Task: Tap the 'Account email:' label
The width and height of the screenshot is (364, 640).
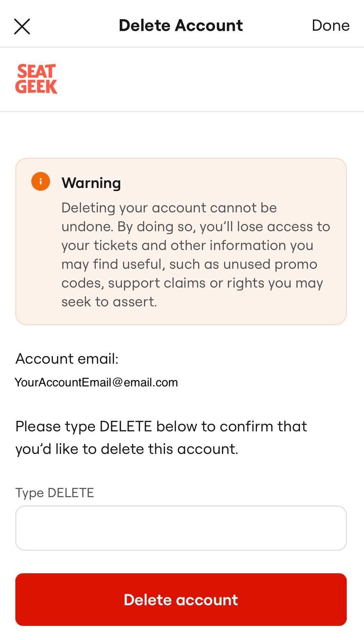Action: (67, 359)
